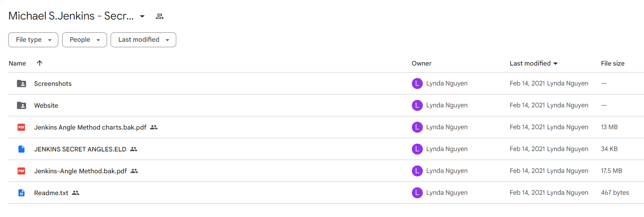Open the File type filter dropdown
The image size is (644, 217).
pos(33,40)
